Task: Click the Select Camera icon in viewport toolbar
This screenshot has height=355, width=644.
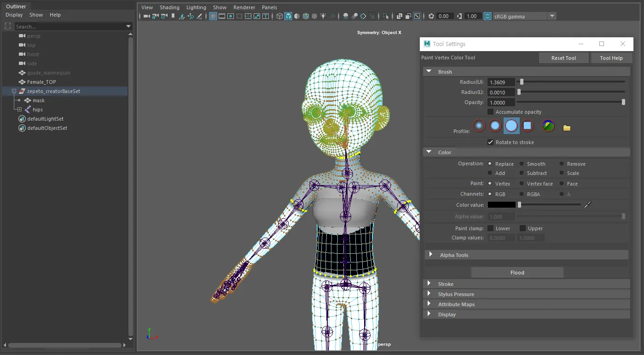Action: coord(147,16)
